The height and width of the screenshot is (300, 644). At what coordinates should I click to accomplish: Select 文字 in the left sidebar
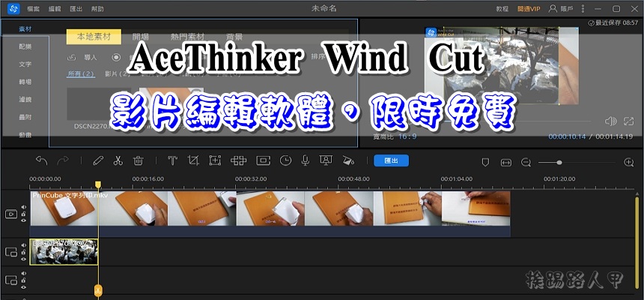point(25,64)
